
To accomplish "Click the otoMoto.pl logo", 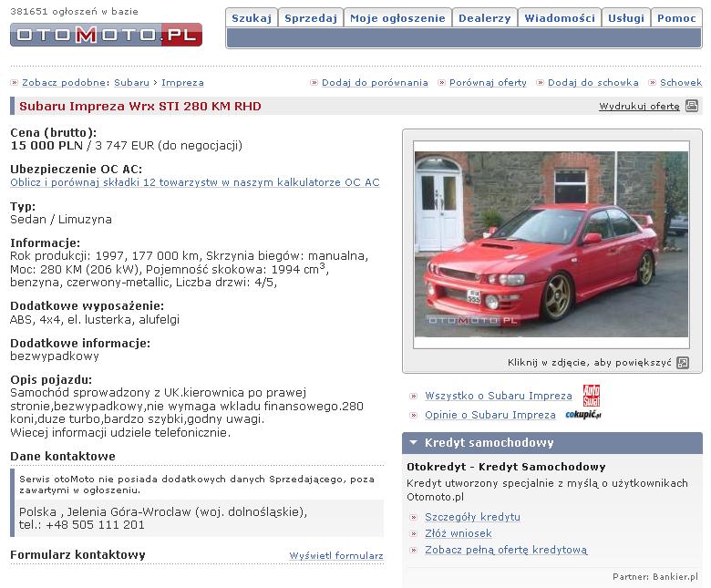I will (x=106, y=35).
